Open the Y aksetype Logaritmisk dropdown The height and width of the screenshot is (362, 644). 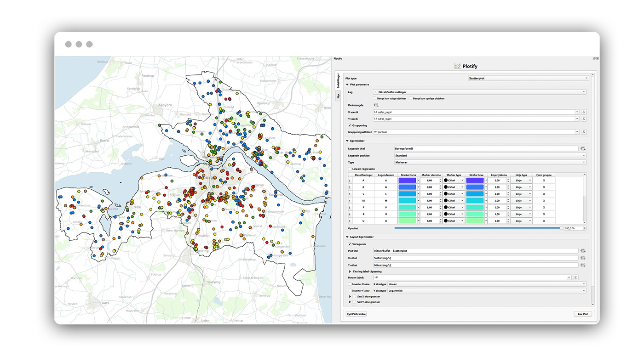[x=487, y=290]
